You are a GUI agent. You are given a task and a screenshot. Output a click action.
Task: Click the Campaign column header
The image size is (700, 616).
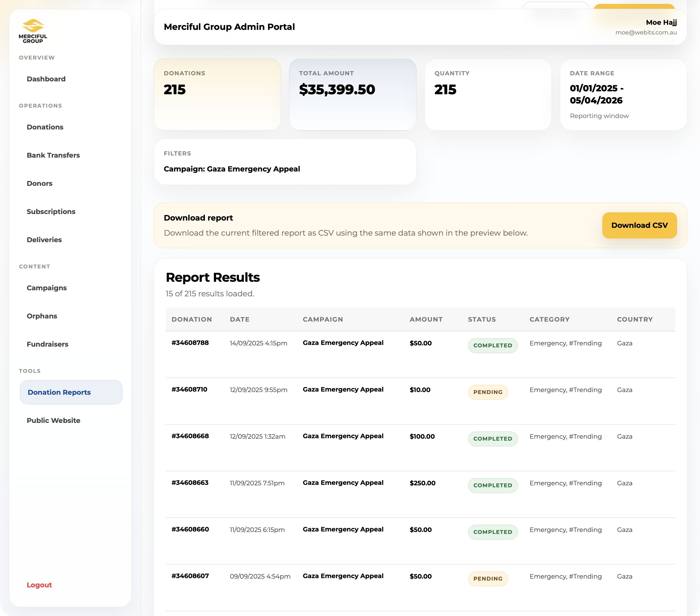[x=323, y=319]
